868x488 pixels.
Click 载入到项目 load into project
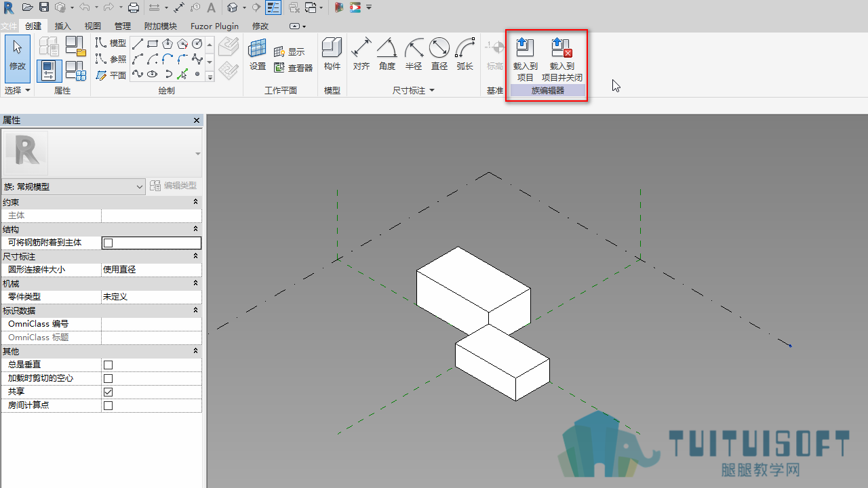[526, 59]
